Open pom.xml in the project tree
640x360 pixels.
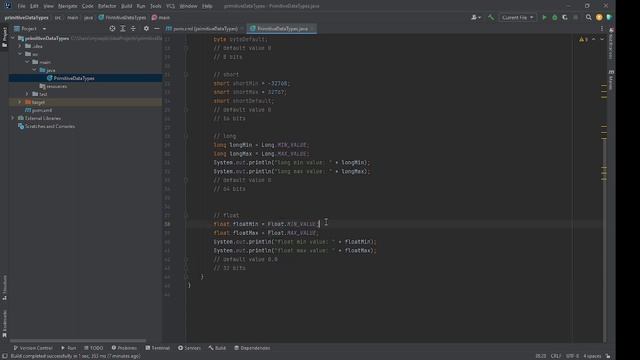[x=38, y=110]
